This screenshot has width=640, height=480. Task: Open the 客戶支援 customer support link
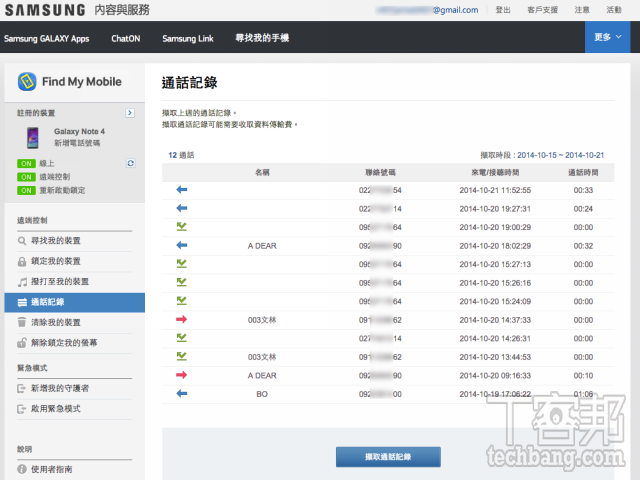coord(542,10)
